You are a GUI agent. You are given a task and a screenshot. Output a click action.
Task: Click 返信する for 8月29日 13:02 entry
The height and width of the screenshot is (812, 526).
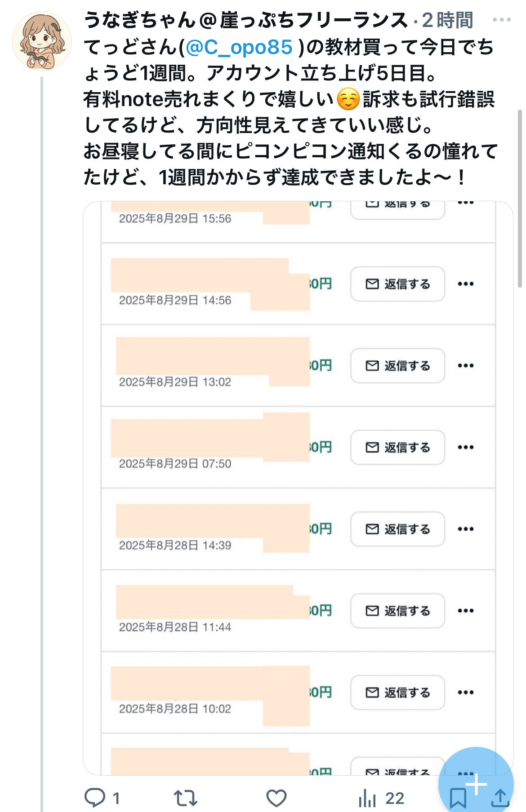click(397, 366)
